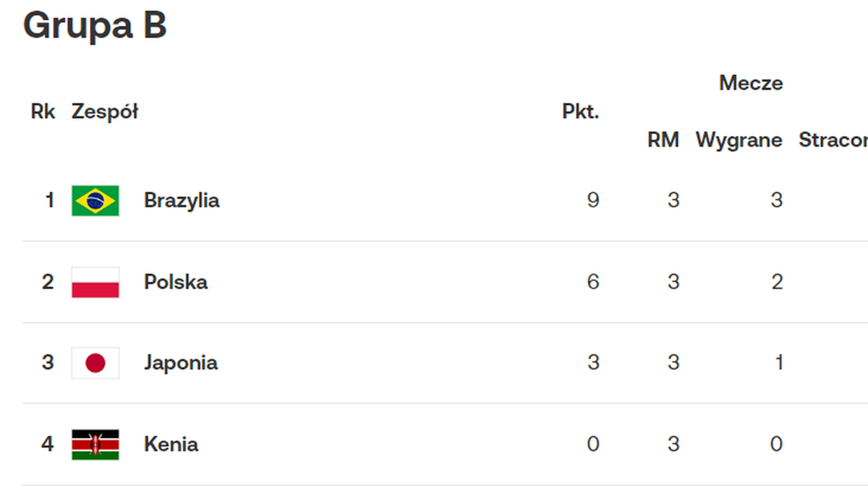Click the Rk column header
The width and height of the screenshot is (868, 488).
click(x=43, y=112)
